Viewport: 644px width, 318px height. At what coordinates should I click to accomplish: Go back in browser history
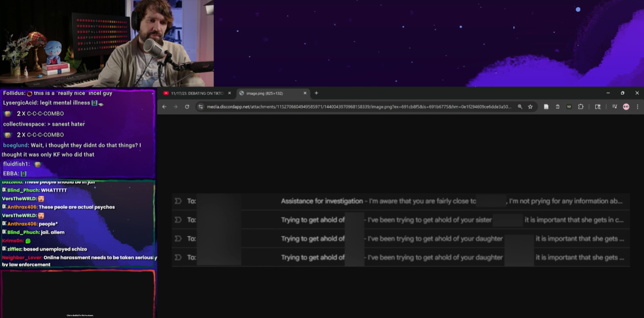coord(164,107)
